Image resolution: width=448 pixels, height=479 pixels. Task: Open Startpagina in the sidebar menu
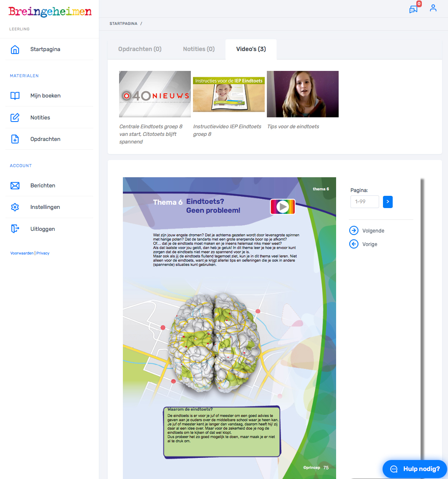[x=45, y=49]
